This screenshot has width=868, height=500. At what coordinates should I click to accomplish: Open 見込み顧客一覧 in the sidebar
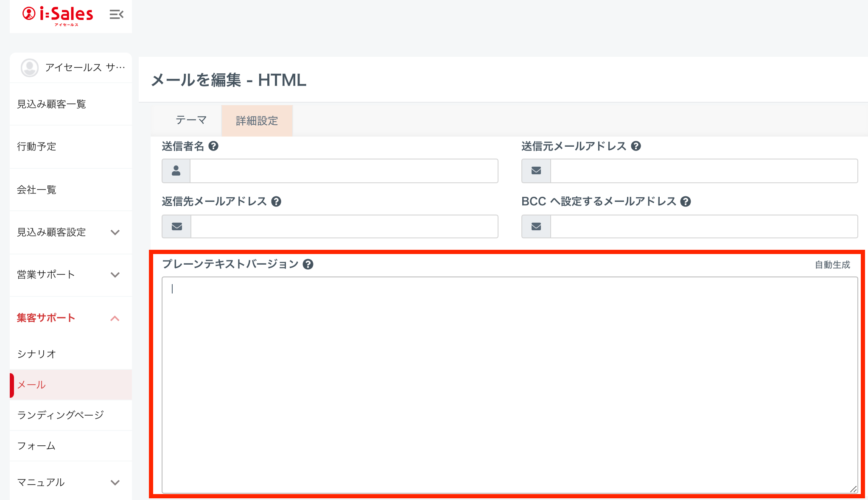[51, 104]
